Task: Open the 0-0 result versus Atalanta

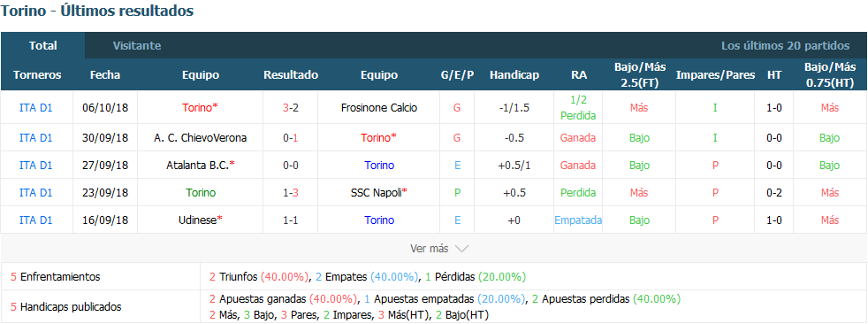Action: (x=291, y=165)
